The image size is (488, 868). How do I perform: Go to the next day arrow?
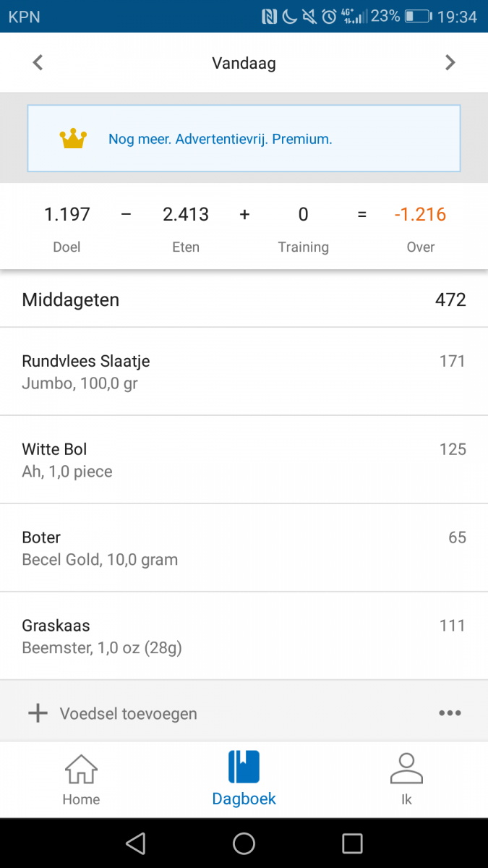[x=450, y=63]
